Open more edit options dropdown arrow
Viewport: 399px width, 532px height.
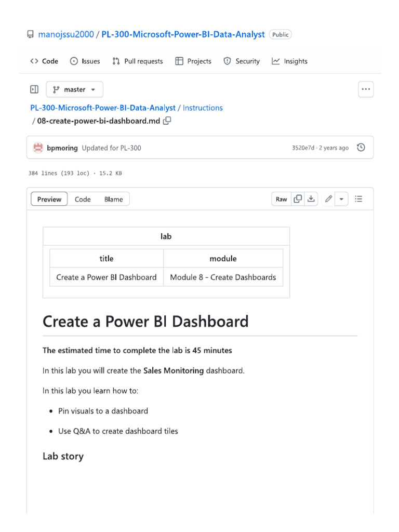[342, 199]
